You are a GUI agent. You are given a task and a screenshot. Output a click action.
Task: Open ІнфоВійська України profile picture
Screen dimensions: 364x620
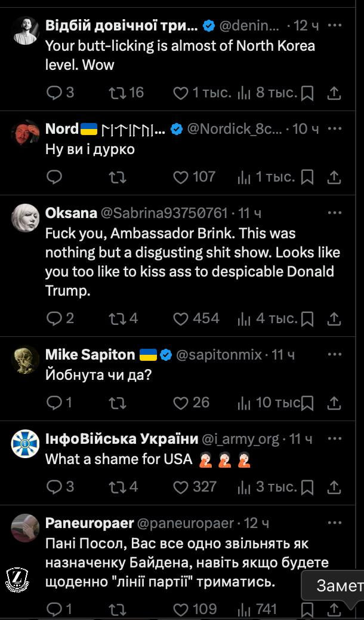pyautogui.click(x=25, y=444)
